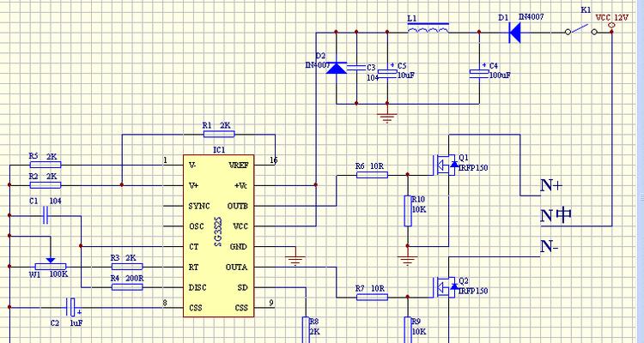Select diode D1 IN4007 symbol
This screenshot has width=644, height=343.
[x=514, y=32]
